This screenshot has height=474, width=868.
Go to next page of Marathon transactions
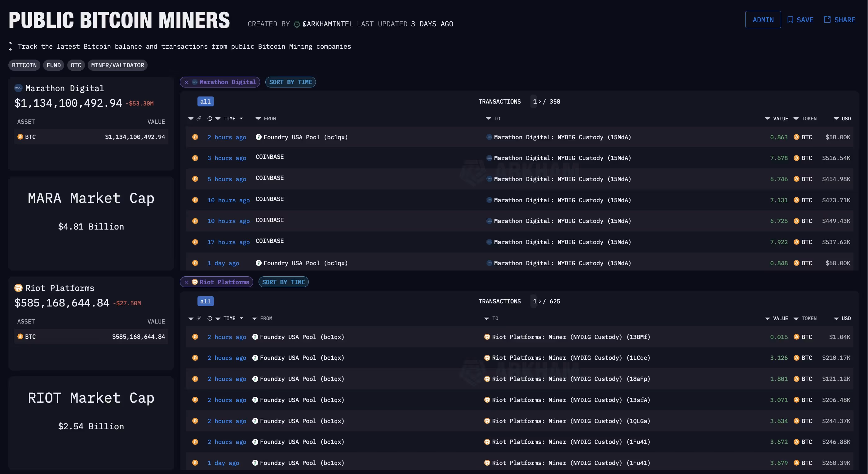[x=540, y=101]
